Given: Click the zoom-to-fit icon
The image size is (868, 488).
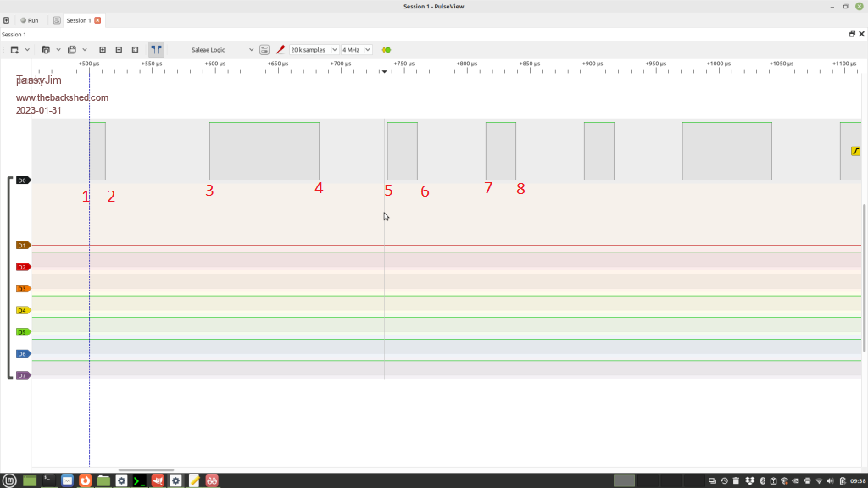Looking at the screenshot, I should [x=135, y=50].
